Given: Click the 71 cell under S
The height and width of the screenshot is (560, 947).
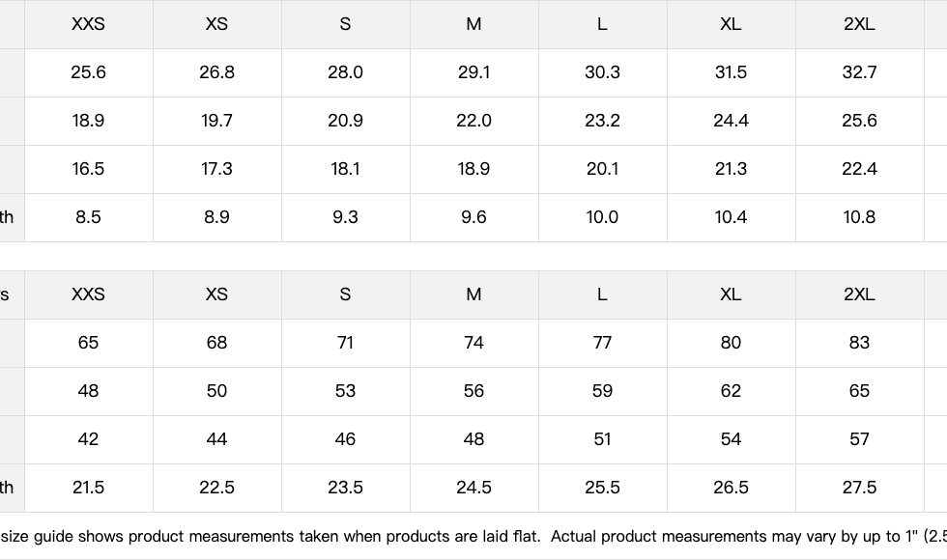Looking at the screenshot, I should pyautogui.click(x=345, y=343).
